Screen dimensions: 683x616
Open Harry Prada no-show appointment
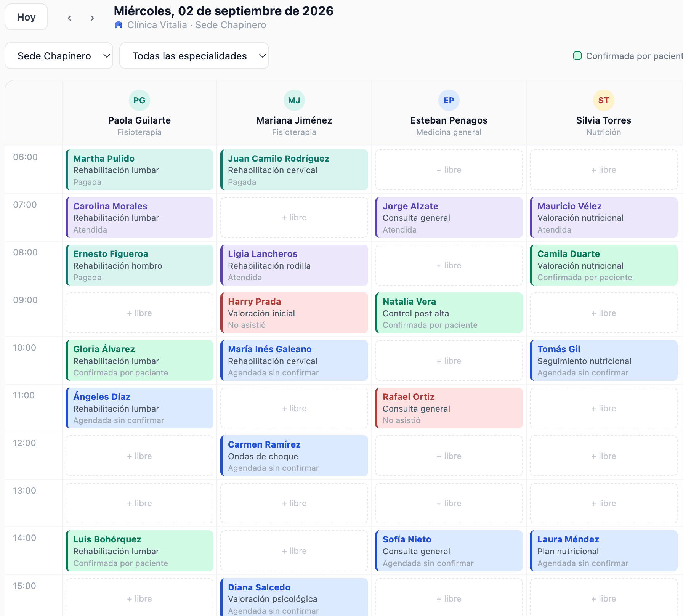coord(294,313)
